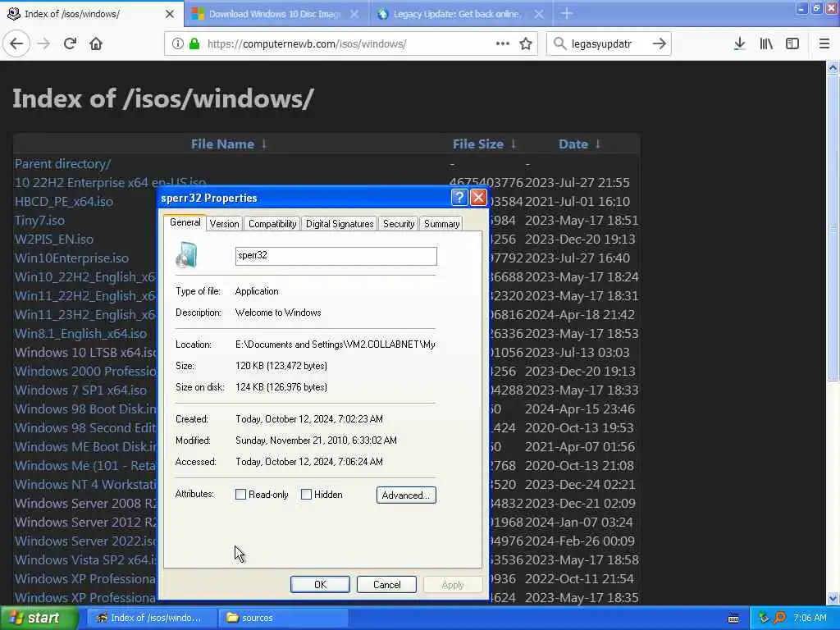Sort listing by Date arrow
Screen dimensions: 840x630
tap(598, 144)
